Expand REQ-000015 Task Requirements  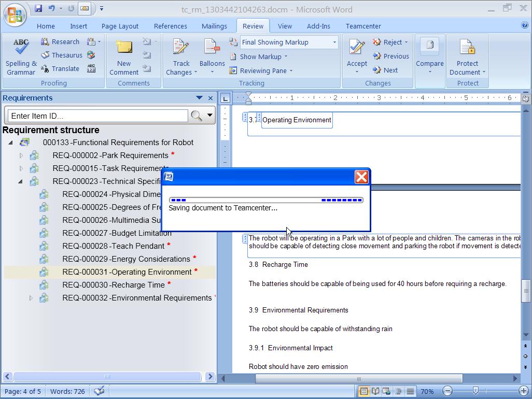[21, 168]
